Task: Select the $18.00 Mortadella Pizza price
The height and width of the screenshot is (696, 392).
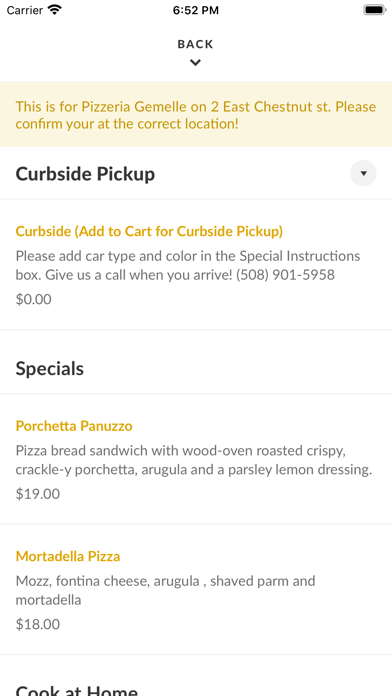Action: (38, 625)
